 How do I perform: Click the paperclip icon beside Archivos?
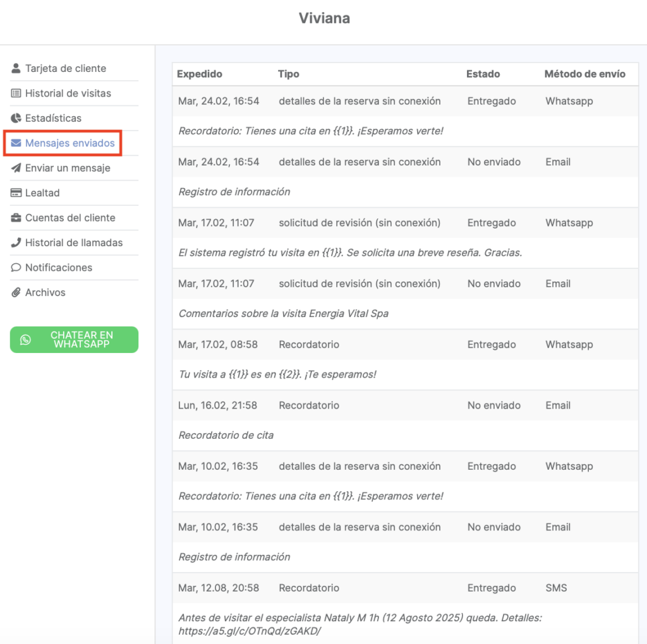click(x=16, y=292)
